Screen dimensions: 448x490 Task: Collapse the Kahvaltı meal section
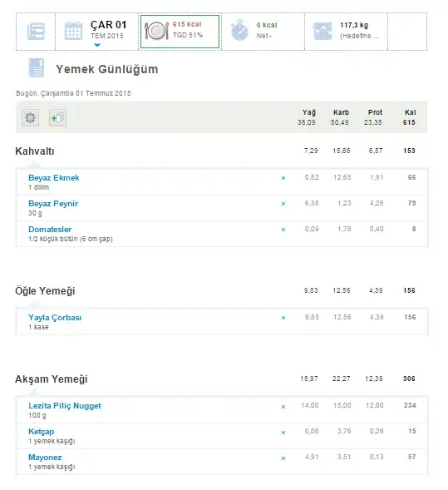coord(35,151)
